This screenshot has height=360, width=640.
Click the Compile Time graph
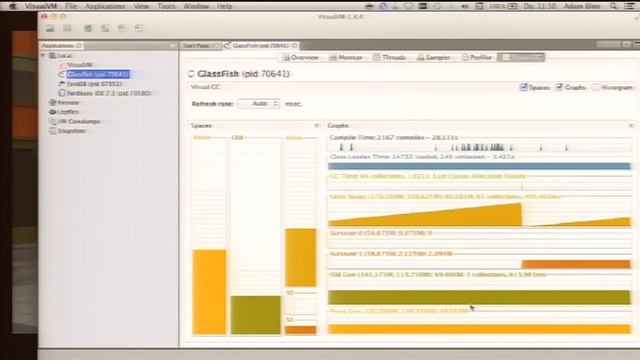coord(480,147)
